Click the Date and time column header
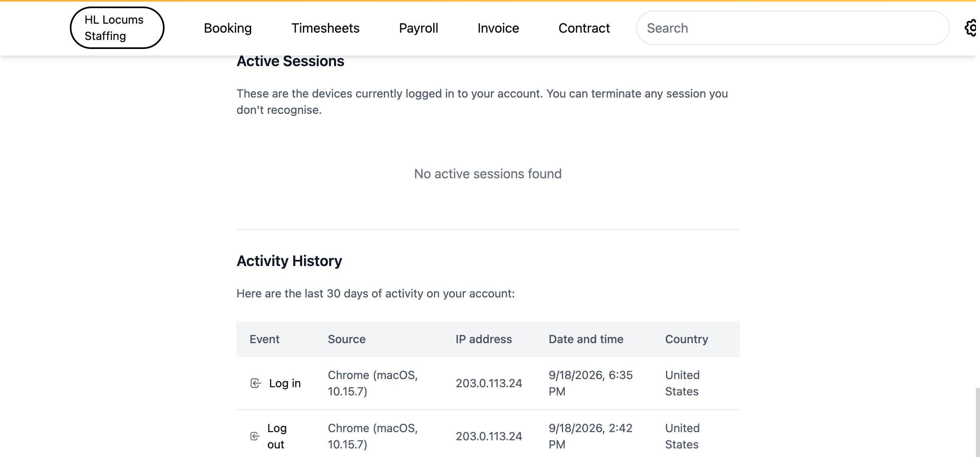Viewport: 980px width, 457px height. click(586, 339)
